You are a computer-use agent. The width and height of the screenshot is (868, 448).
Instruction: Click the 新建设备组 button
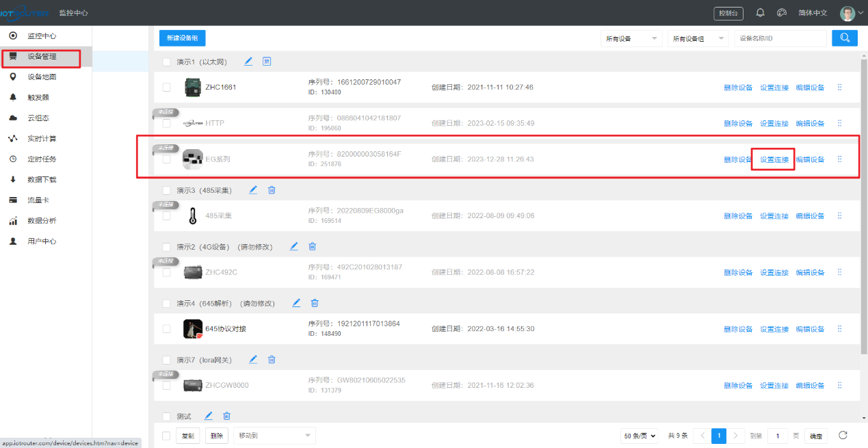point(182,38)
